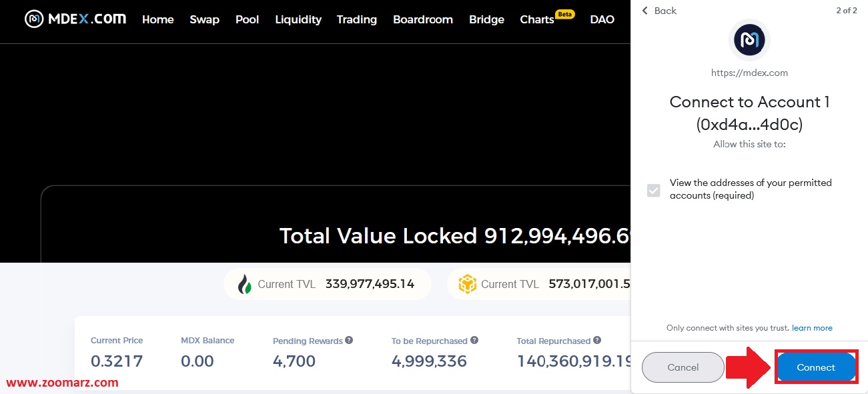
Task: Open the Bridge page
Action: pos(486,19)
